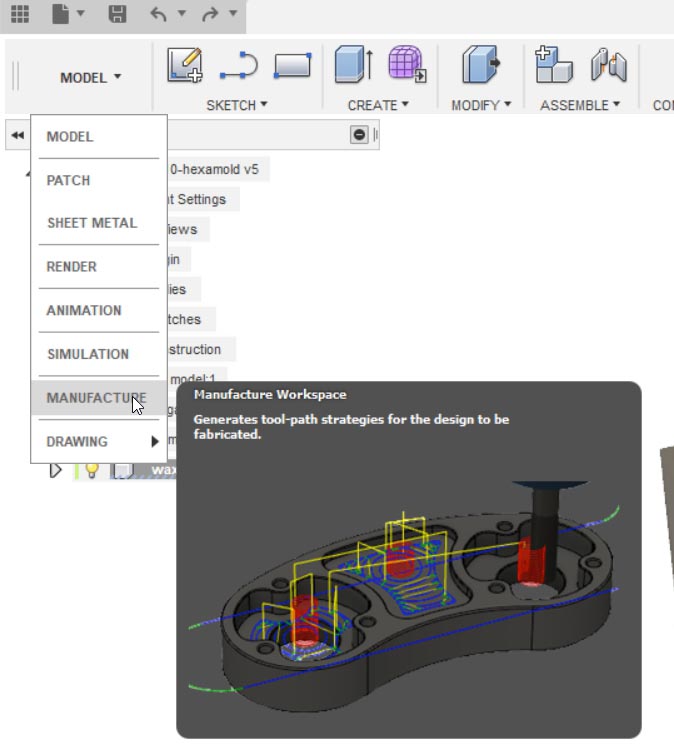Click the wax body component icon
Screen dimensions: 674x754
(x=124, y=471)
